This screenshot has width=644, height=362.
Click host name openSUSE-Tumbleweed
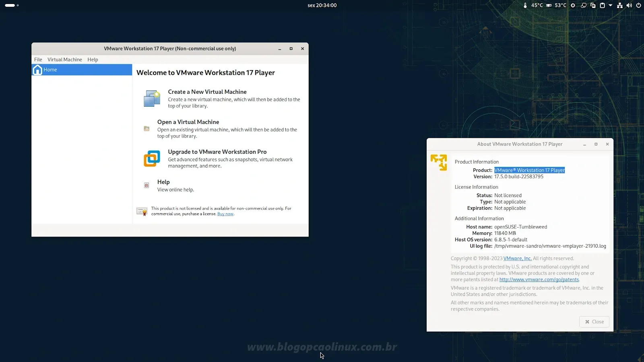520,227
